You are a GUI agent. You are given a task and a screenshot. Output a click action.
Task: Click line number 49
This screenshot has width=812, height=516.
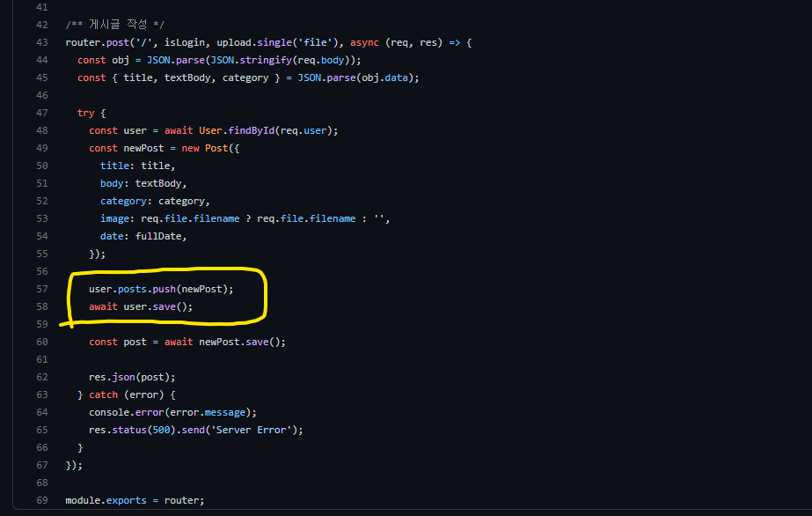point(42,148)
